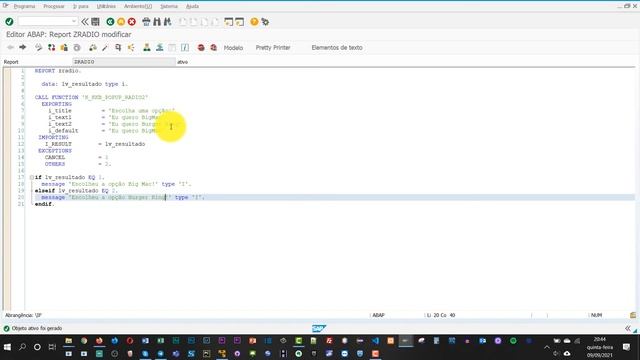Image resolution: width=640 pixels, height=360 pixels.
Task: Click the 'CANCEL = 1' exception line
Action: 76,157
